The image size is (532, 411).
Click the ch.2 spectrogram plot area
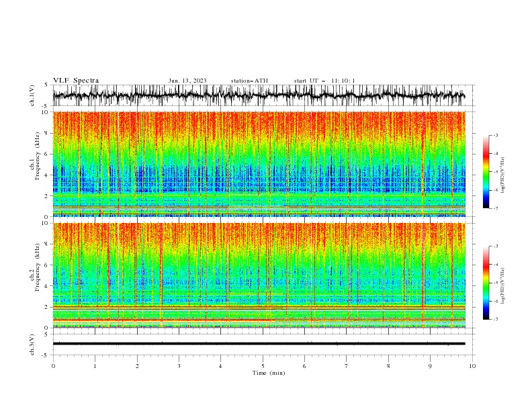[x=259, y=275]
